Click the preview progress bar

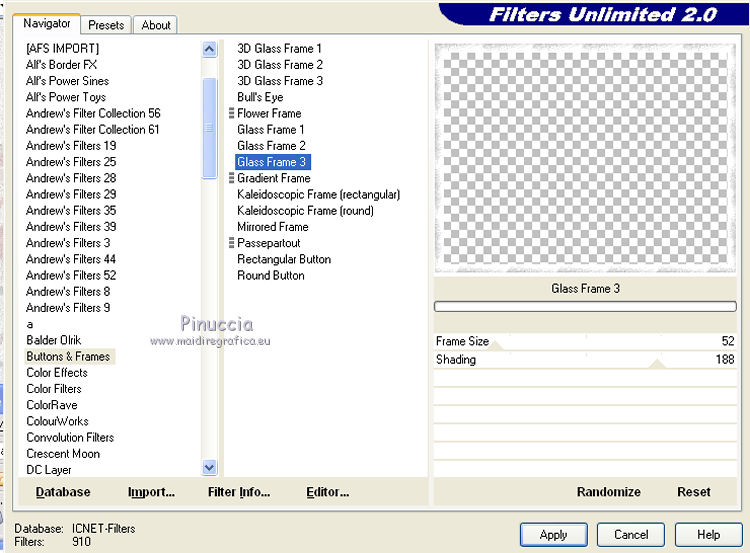point(585,306)
